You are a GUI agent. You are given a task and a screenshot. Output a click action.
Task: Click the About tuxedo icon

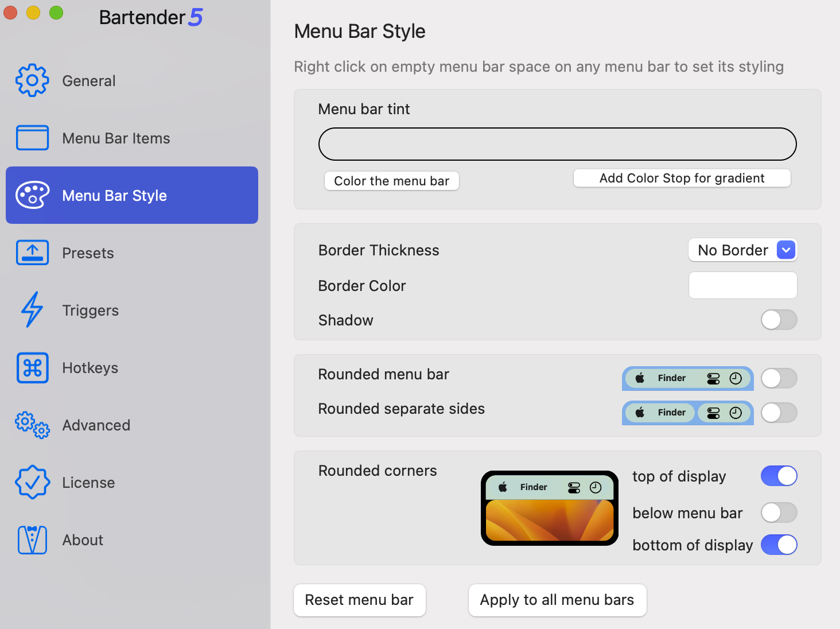pos(32,539)
